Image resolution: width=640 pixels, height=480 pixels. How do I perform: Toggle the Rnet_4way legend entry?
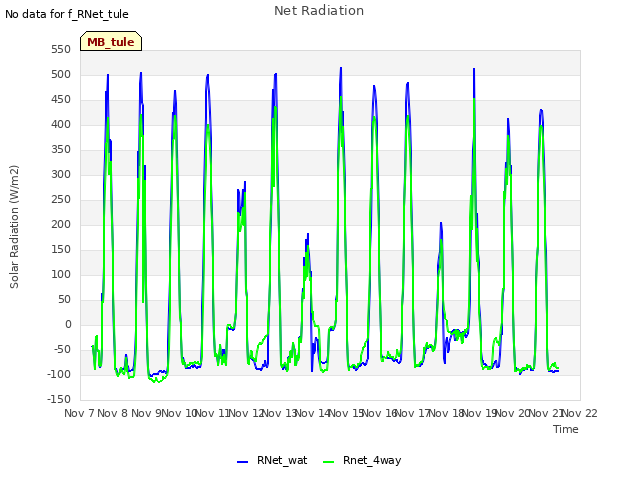pyautogui.click(x=362, y=460)
